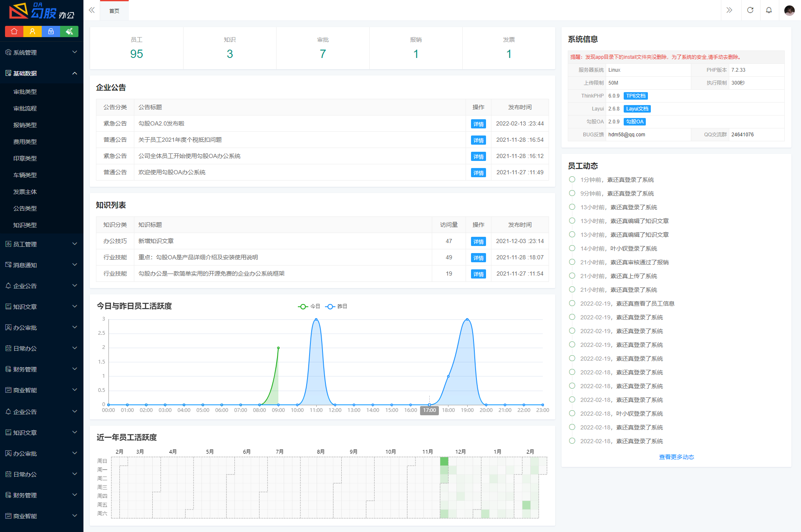Click the TP6文档 badge link
Viewport: 801px width, 532px height.
click(635, 96)
